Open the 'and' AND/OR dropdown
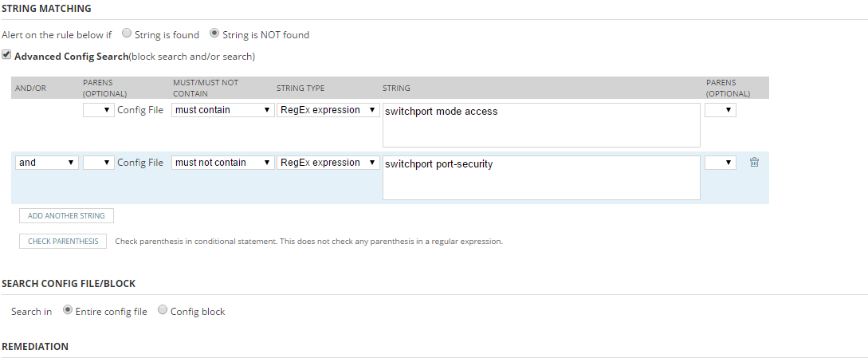The height and width of the screenshot is (358, 868). (x=47, y=162)
